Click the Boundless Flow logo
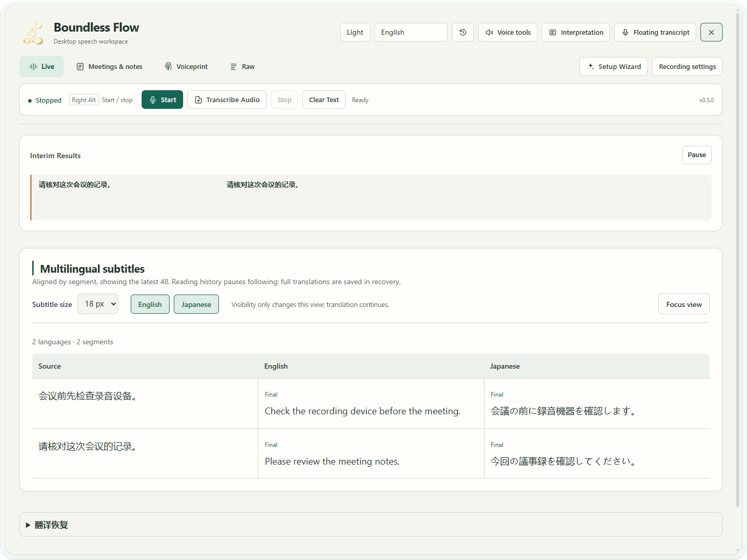 (33, 33)
